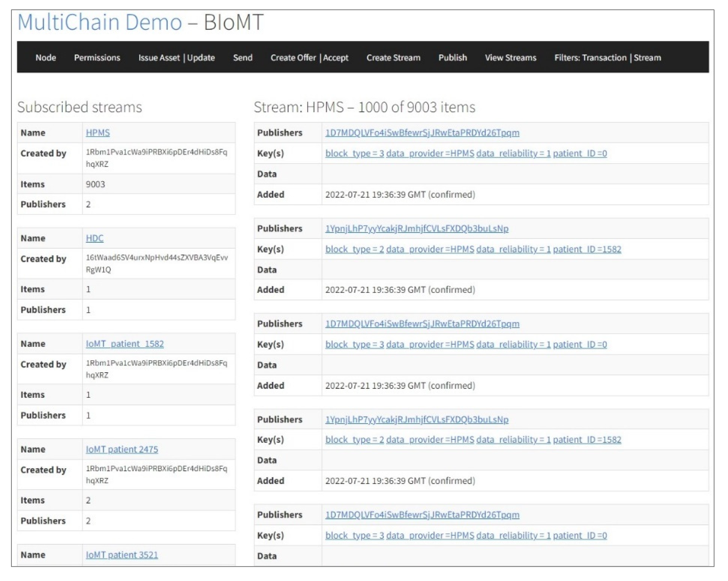Image resolution: width=728 pixels, height=581 pixels.
Task: Open the Transaction filters link
Action: pos(604,58)
